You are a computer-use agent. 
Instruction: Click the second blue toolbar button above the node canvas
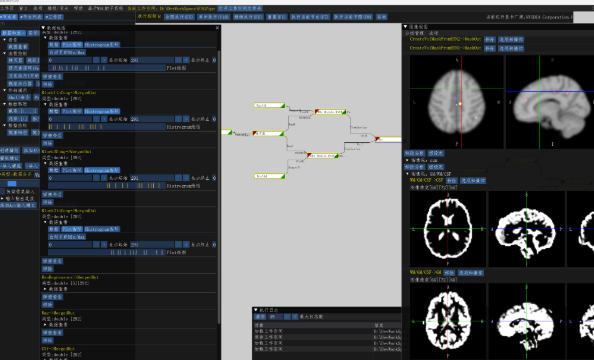pyautogui.click(x=214, y=17)
